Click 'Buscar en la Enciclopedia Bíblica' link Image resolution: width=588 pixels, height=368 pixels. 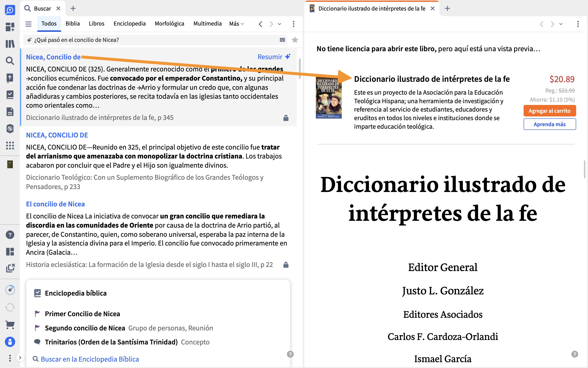[x=90, y=359]
